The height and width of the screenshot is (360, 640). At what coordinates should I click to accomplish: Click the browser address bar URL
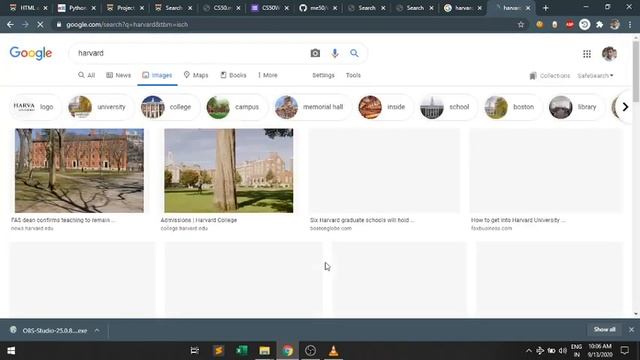tap(127, 24)
